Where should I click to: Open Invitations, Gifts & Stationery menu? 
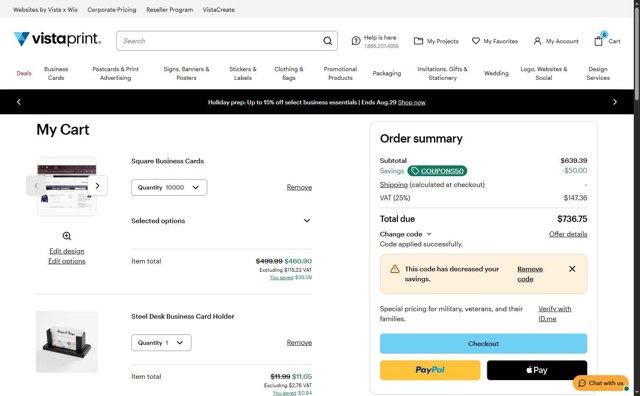point(442,73)
